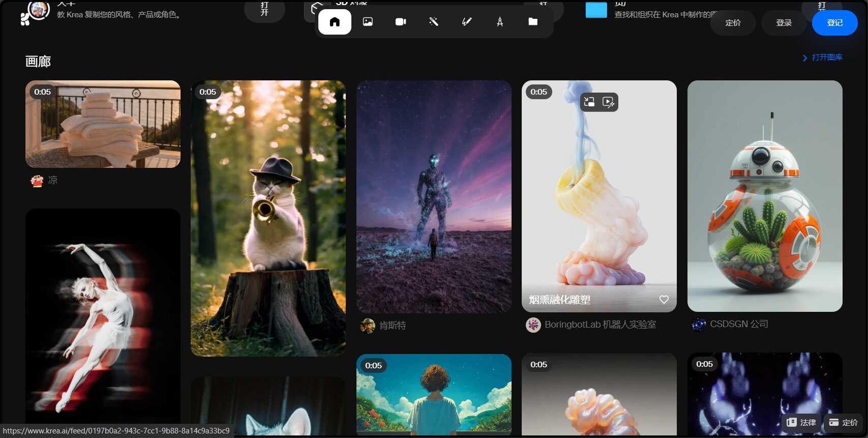The image size is (868, 438).
Task: Open the BB-8 cactus terrarium image
Action: pos(765,196)
